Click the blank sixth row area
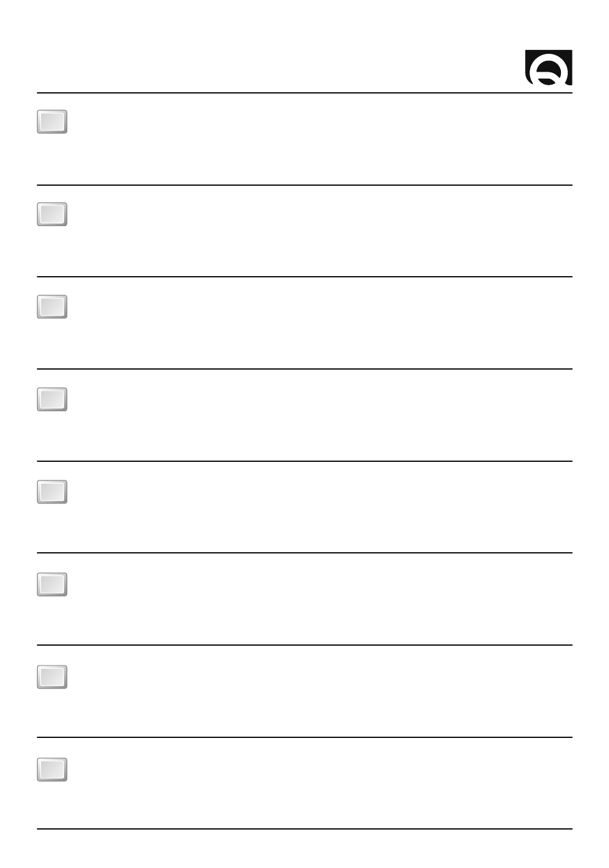Image resolution: width=609 pixels, height=868 pixels. [321, 600]
